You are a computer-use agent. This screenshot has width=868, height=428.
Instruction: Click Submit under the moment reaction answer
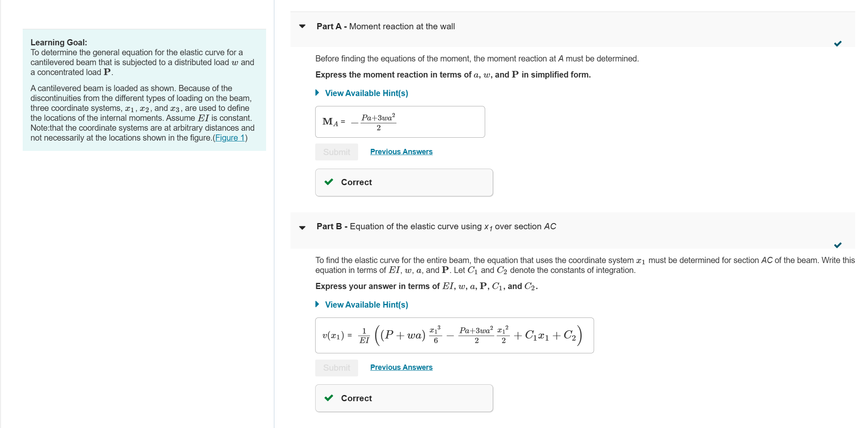coord(336,151)
